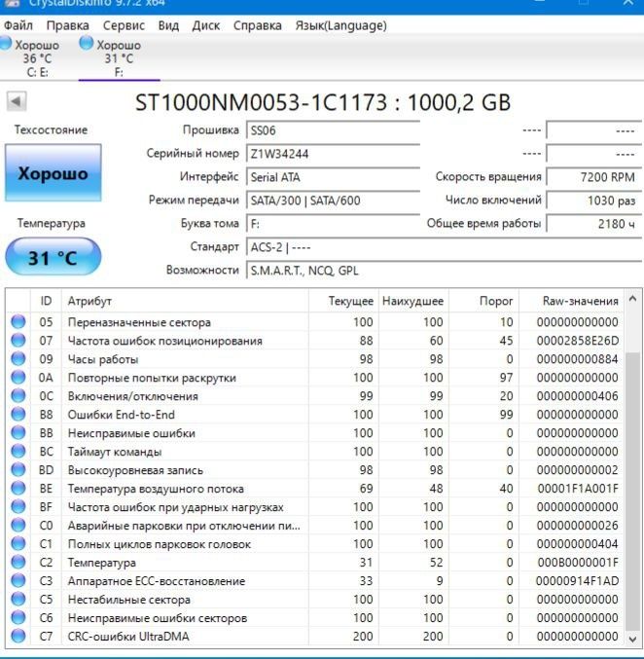Click status icon for attribute C1
The width and height of the screenshot is (644, 659).
(18, 543)
